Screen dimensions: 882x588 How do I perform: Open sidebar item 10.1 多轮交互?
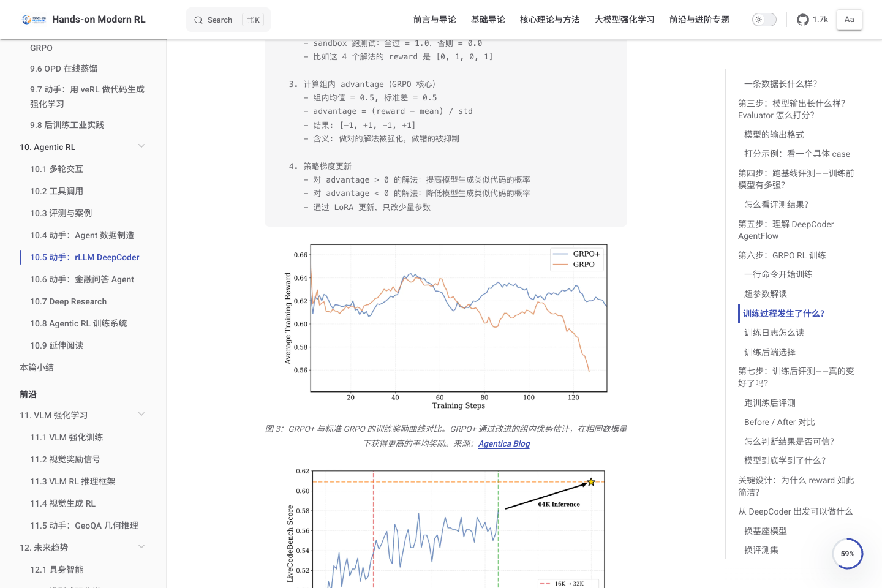point(57,169)
